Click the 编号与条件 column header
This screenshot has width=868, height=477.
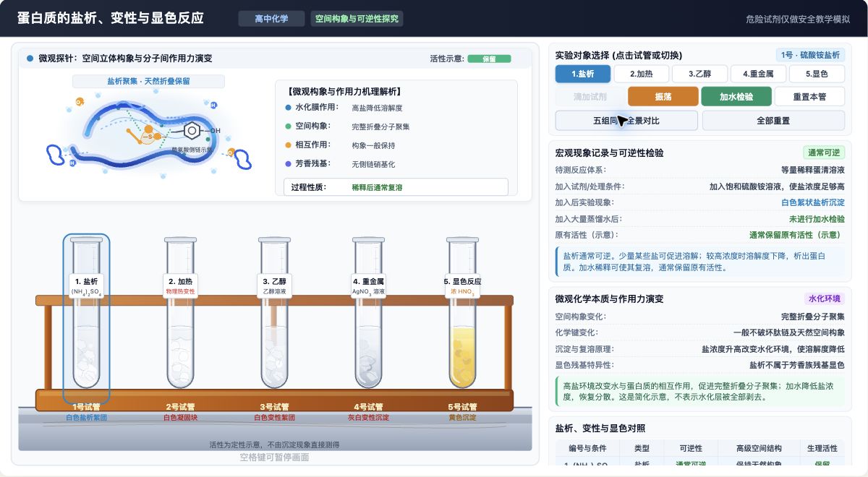click(586, 449)
